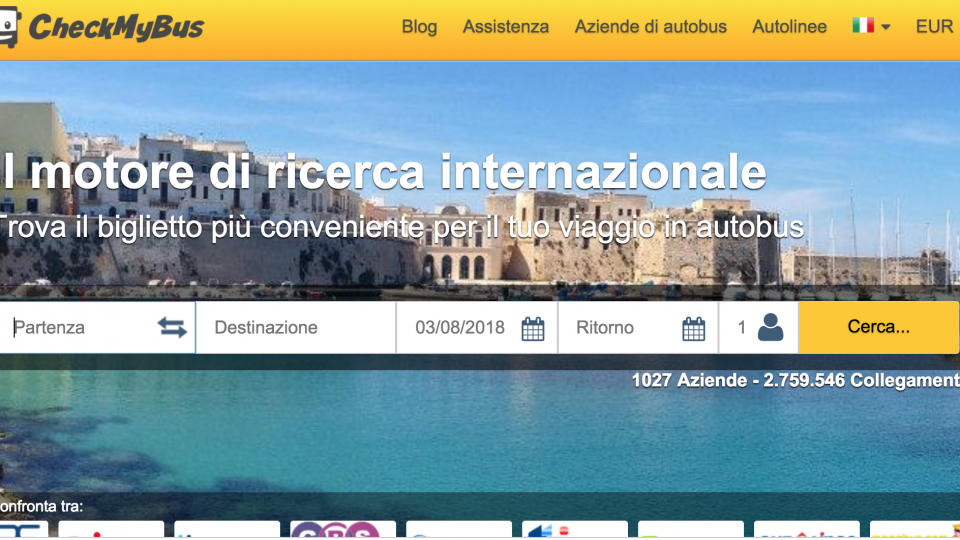Viewport: 960px width, 540px height.
Task: Open calendar icon for Ritorno date
Action: pyautogui.click(x=694, y=328)
